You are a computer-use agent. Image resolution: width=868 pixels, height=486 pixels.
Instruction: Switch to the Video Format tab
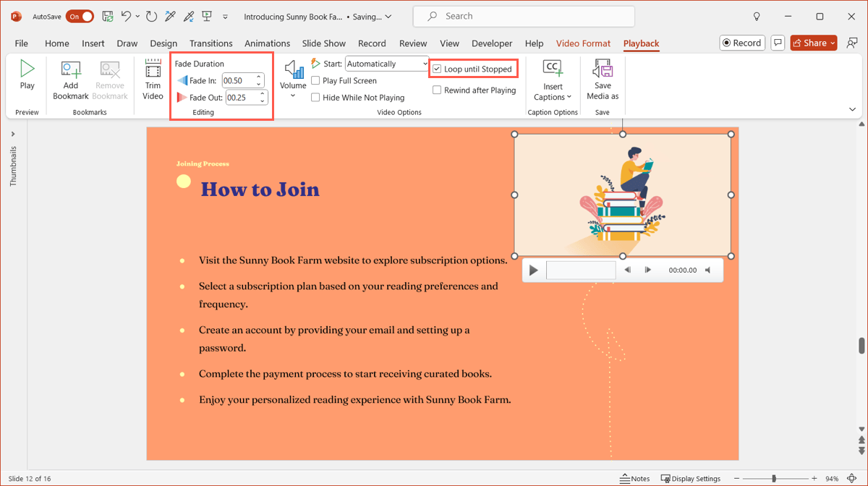click(583, 43)
